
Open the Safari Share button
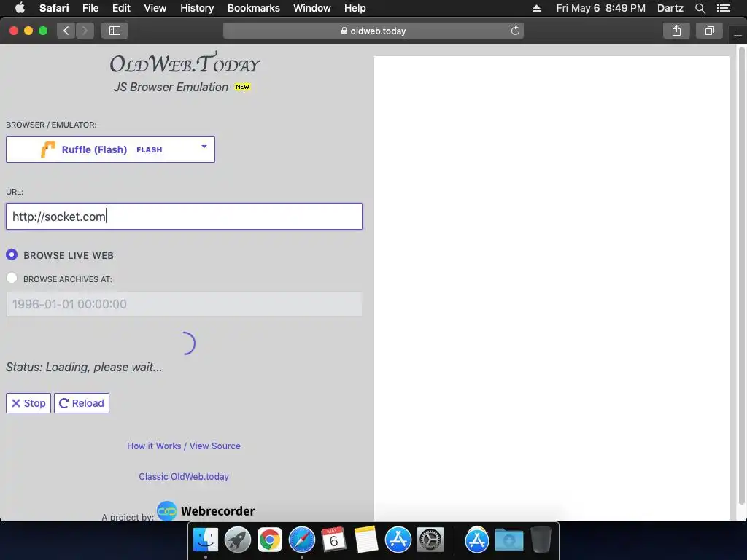(676, 31)
